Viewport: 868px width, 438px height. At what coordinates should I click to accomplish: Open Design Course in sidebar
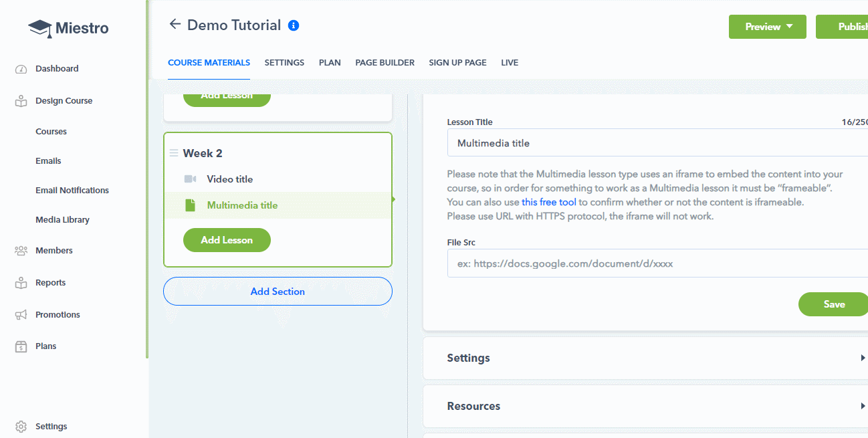coord(64,101)
